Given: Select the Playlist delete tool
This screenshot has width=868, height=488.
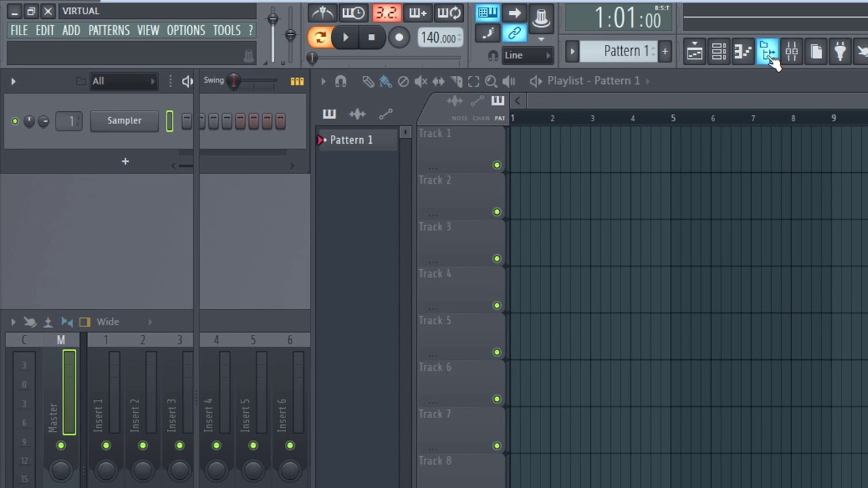Looking at the screenshot, I should [x=403, y=81].
